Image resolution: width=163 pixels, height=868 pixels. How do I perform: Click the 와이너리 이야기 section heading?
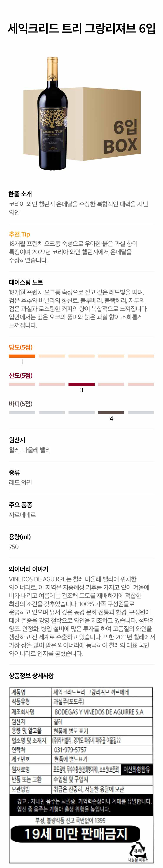[x=29, y=569]
